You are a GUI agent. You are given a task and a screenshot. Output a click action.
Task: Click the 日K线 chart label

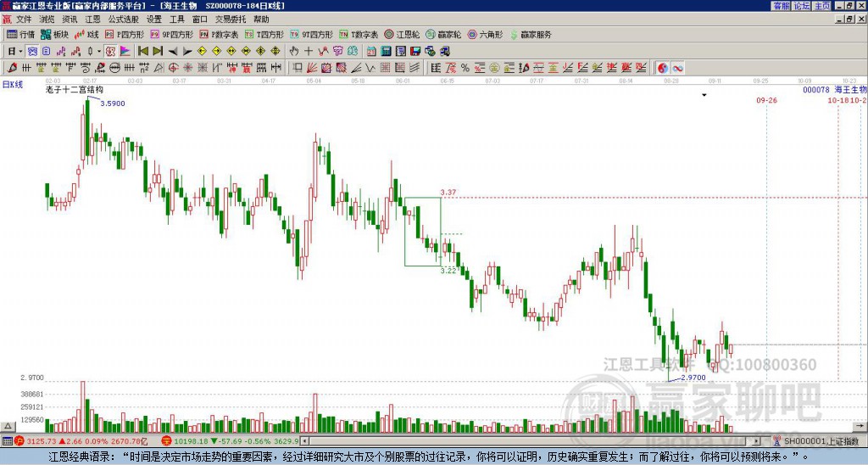click(13, 85)
